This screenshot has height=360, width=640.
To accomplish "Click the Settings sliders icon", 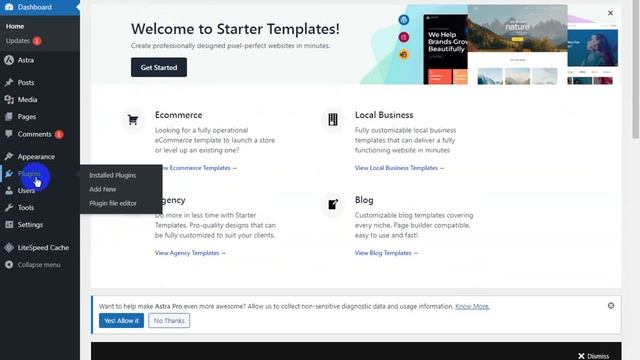I will coord(9,224).
